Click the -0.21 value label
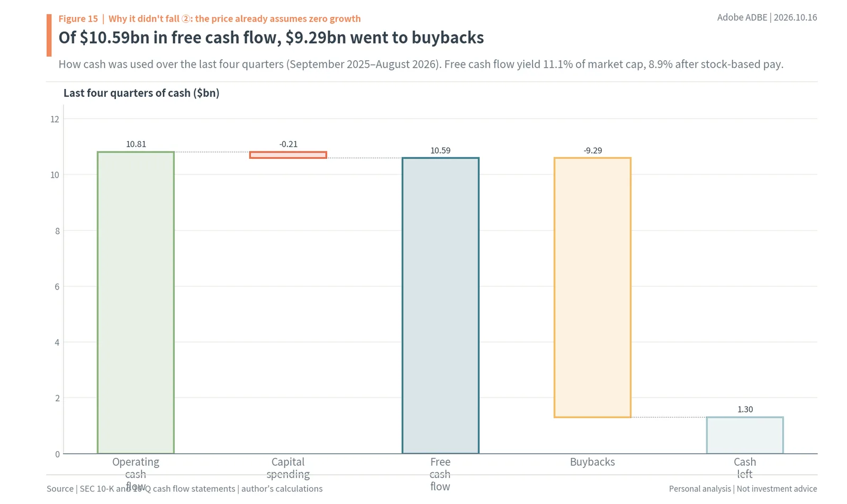The height and width of the screenshot is (504, 847). 289,144
